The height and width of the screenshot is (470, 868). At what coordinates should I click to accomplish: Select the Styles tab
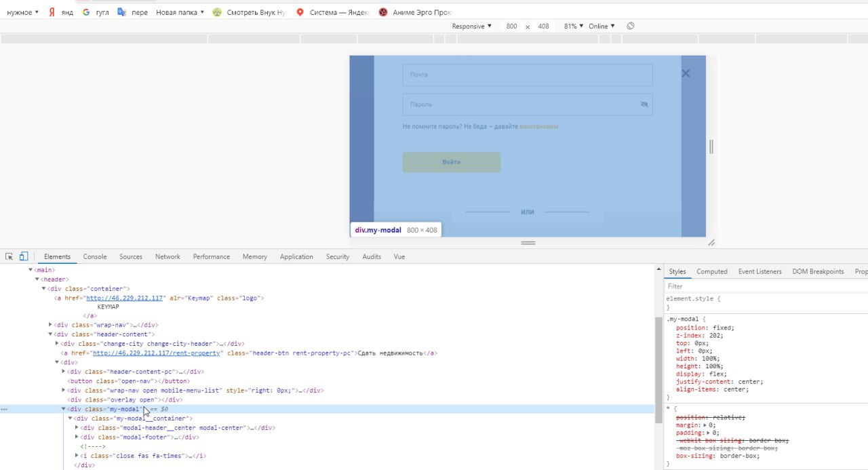pyautogui.click(x=677, y=271)
